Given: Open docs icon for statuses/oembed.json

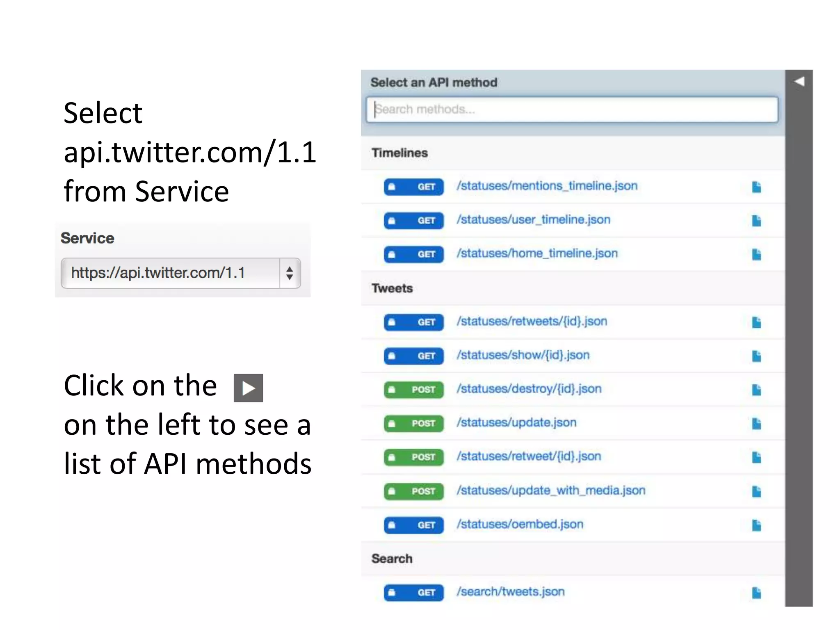Looking at the screenshot, I should [x=756, y=525].
